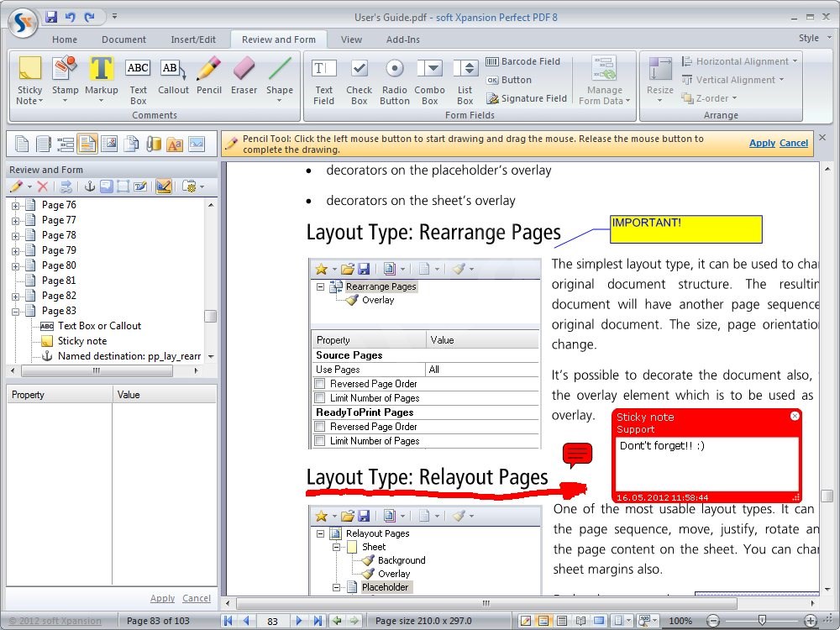Open the attachments panel (paperclip icon)
Screen dimensions: 840x630
point(153,144)
